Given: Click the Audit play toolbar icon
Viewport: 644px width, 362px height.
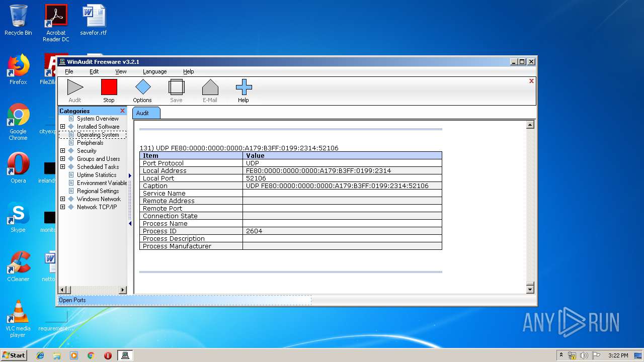Looking at the screenshot, I should [x=75, y=87].
